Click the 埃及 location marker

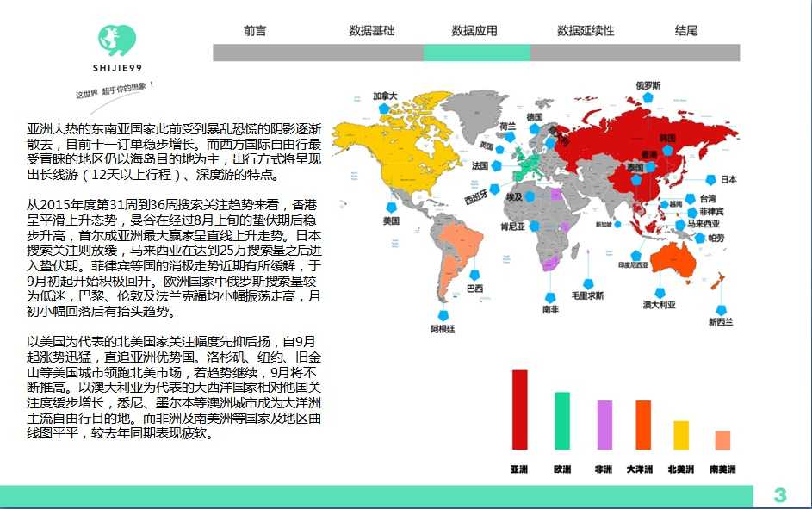530,196
